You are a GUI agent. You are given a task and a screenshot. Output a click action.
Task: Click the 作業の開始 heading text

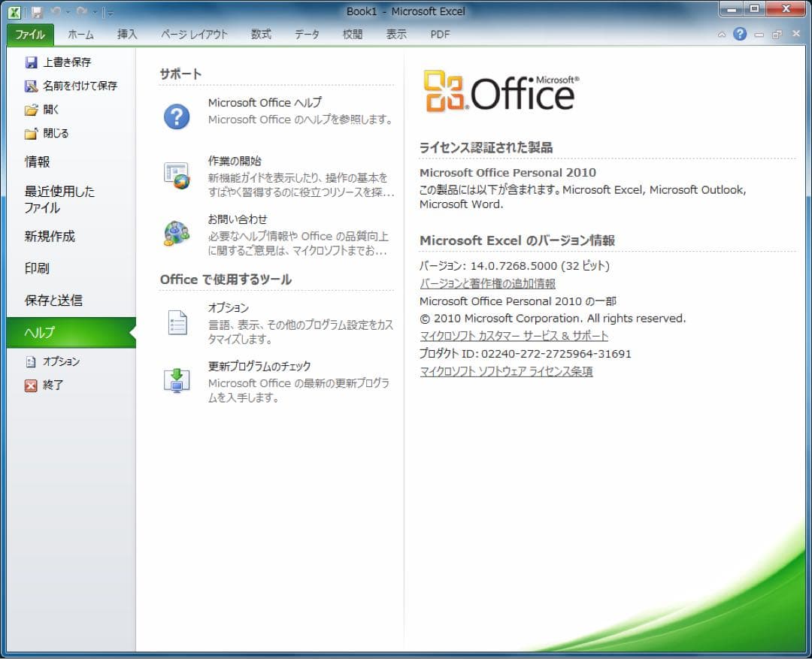(235, 161)
